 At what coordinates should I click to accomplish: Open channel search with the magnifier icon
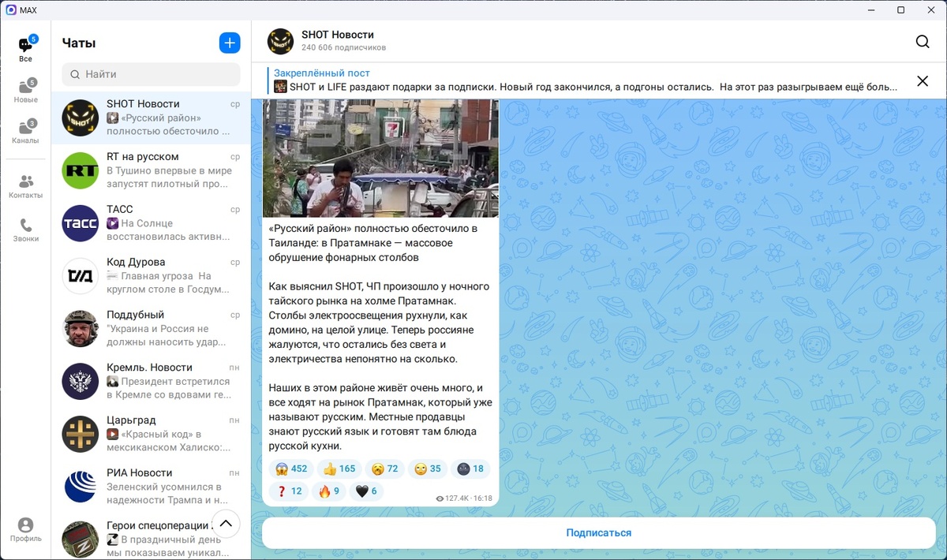tap(922, 42)
